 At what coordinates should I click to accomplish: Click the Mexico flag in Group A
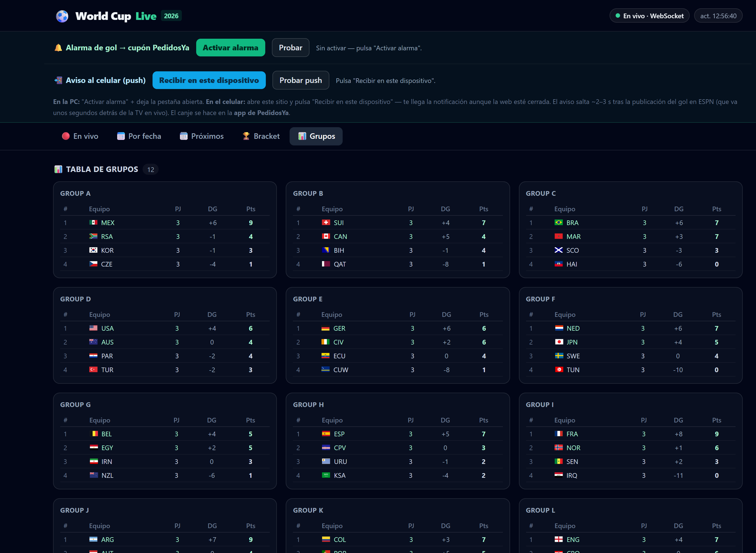point(93,223)
